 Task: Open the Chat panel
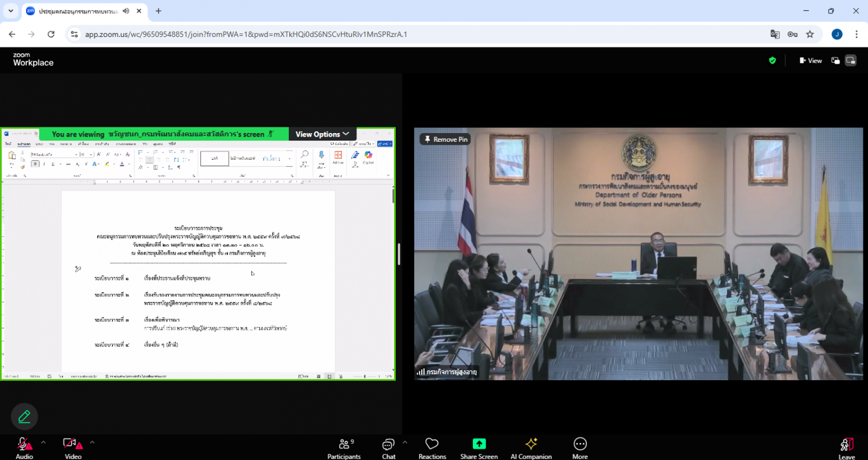[388, 448]
